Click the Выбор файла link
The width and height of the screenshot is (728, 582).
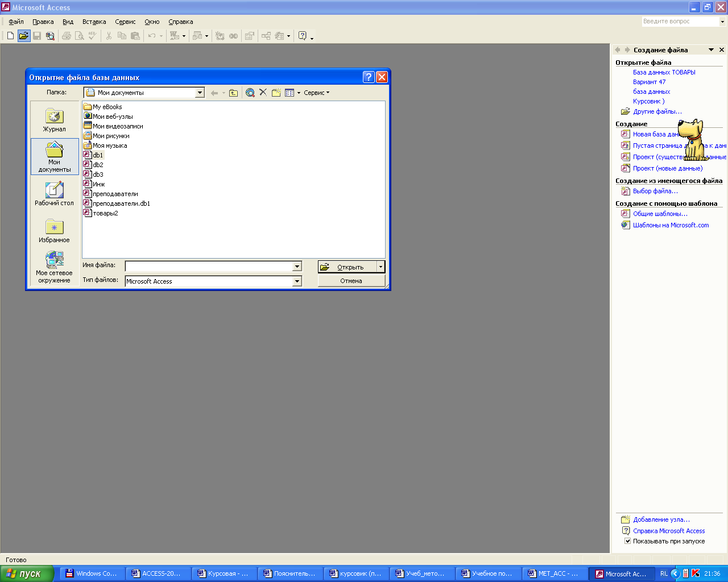pos(655,191)
